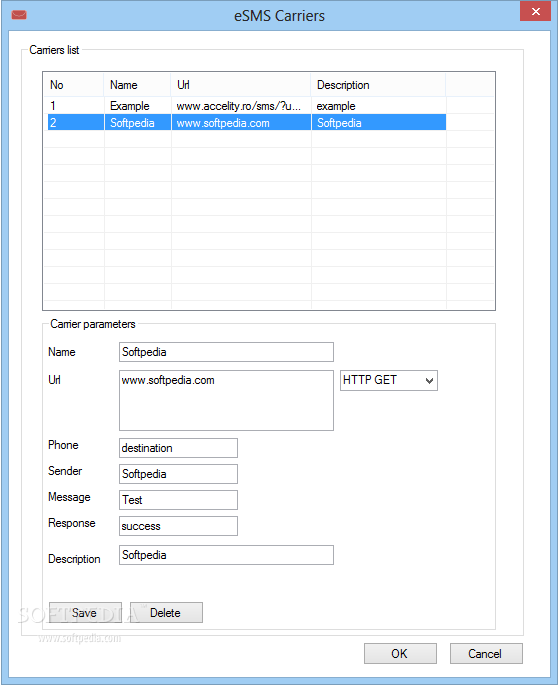
Task: Click the Phone label
Action: point(63,445)
